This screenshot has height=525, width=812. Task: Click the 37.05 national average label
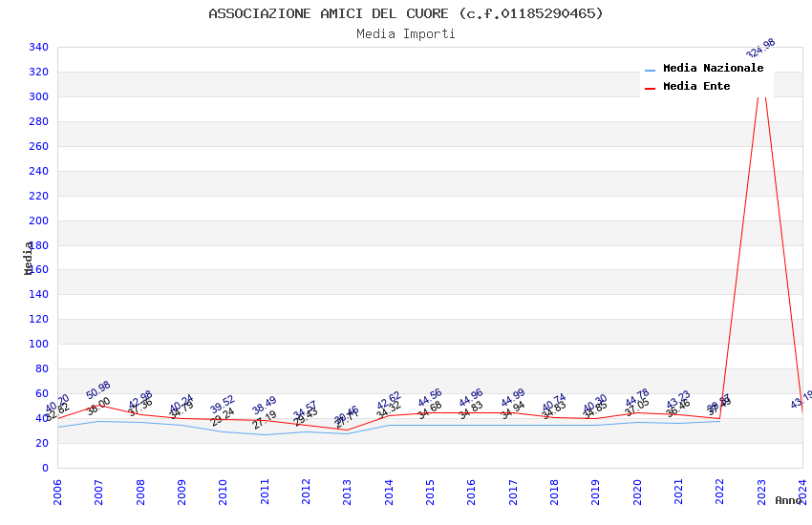(637, 407)
